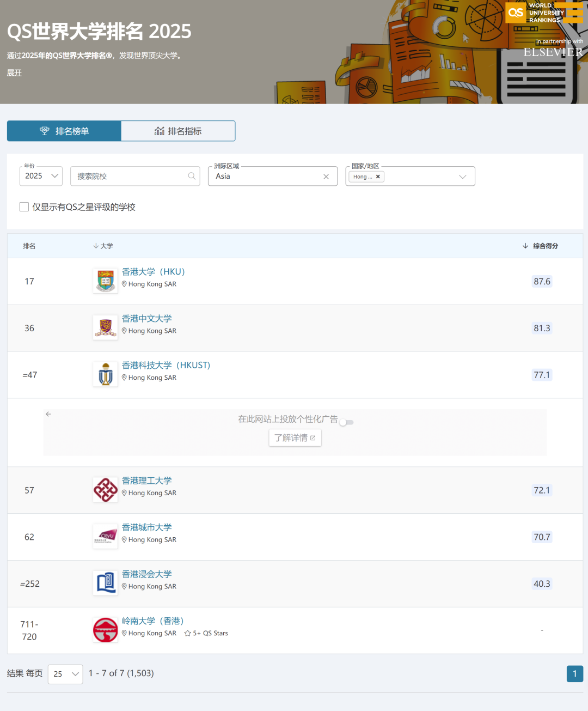Enable the 仅显示有QS之星评级的学校 checkbox
Screen dimensions: 588x711
tap(24, 207)
